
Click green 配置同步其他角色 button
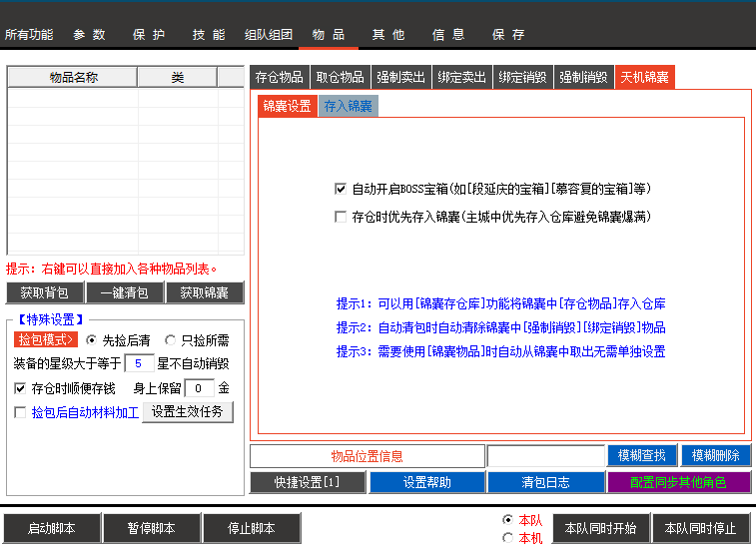[678, 482]
